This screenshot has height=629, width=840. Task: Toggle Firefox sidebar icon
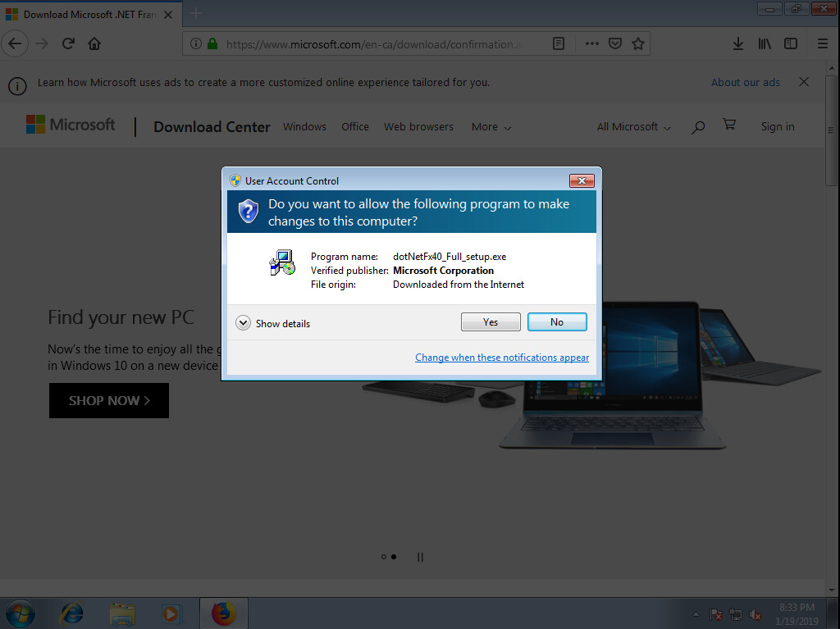pyautogui.click(x=791, y=44)
